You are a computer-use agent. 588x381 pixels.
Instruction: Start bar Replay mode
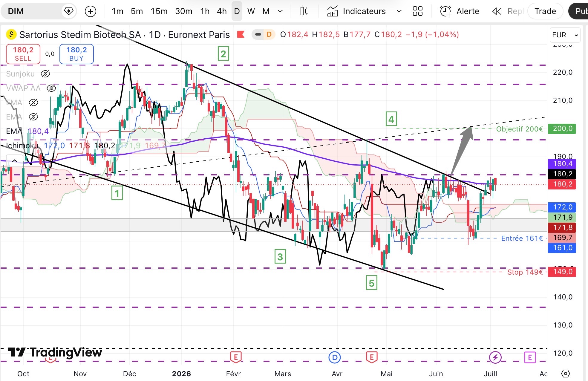(508, 11)
